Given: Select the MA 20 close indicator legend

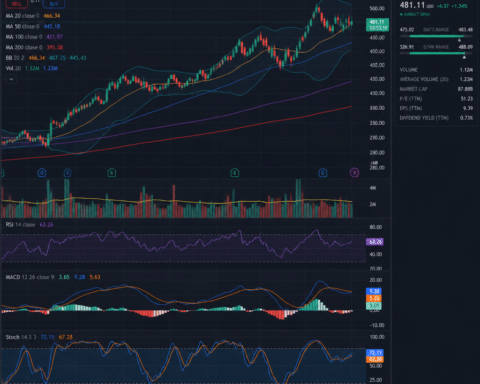Looking at the screenshot, I should 33,16.
